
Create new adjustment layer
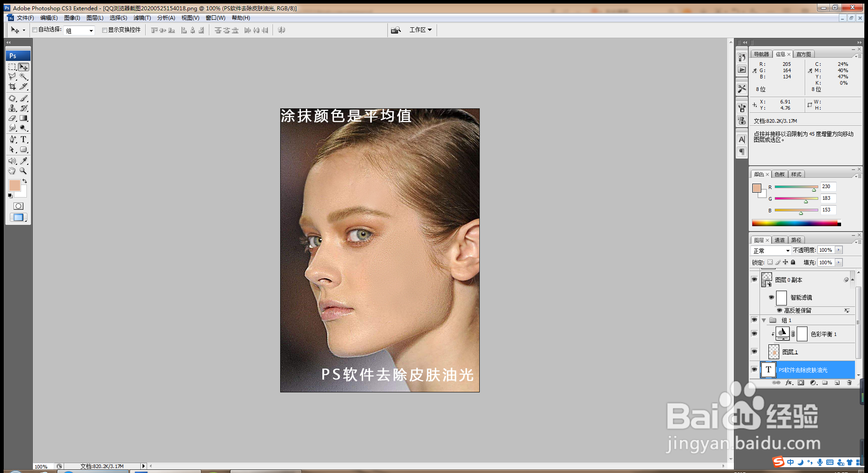[x=813, y=383]
